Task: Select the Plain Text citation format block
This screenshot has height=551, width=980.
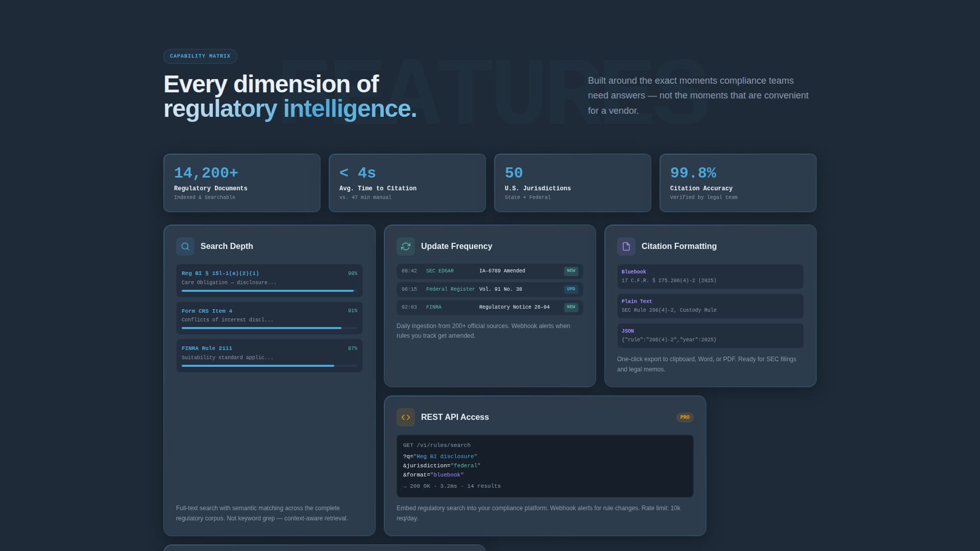Action: point(710,306)
